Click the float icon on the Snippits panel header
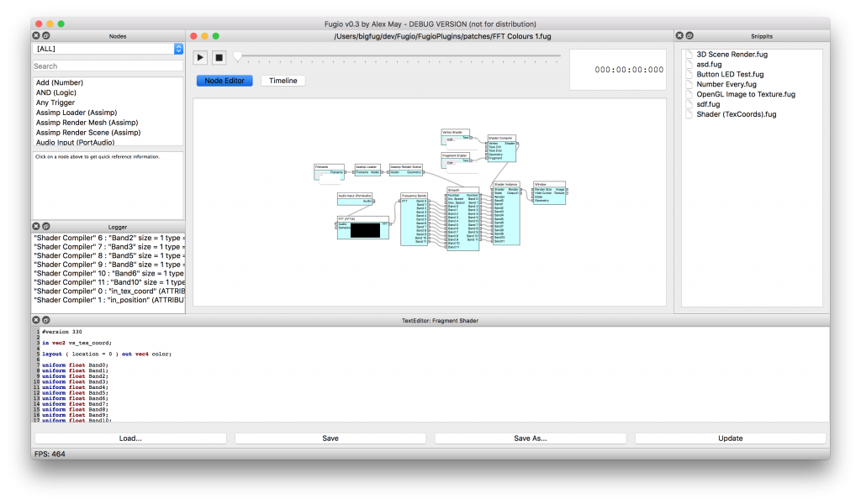This screenshot has height=504, width=861. pos(689,35)
